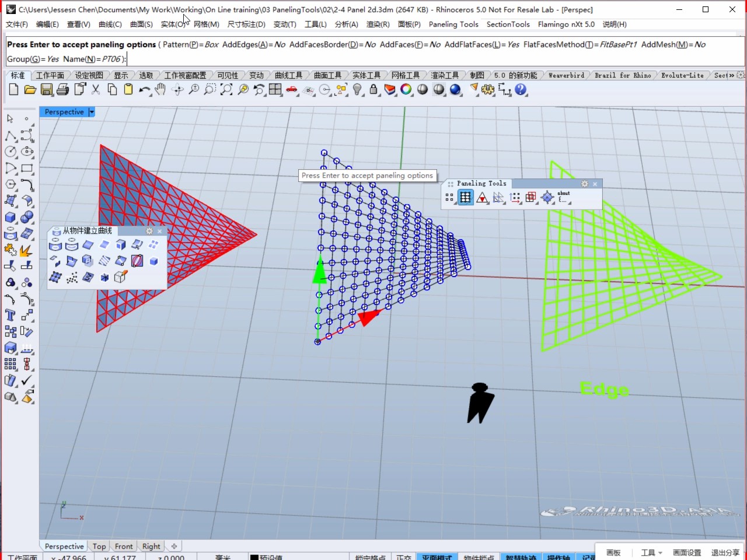The width and height of the screenshot is (747, 560).
Task: Open the Paneling Tools menu
Action: coord(453,24)
